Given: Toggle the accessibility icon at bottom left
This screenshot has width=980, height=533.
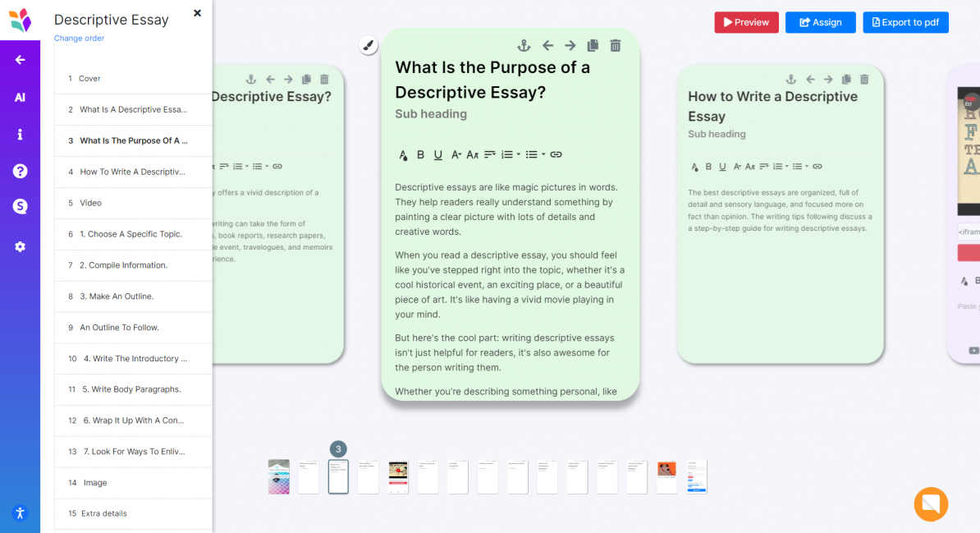Looking at the screenshot, I should (x=21, y=512).
